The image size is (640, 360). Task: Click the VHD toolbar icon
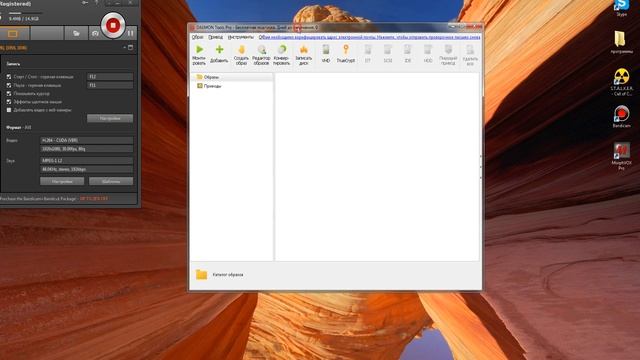click(x=326, y=50)
